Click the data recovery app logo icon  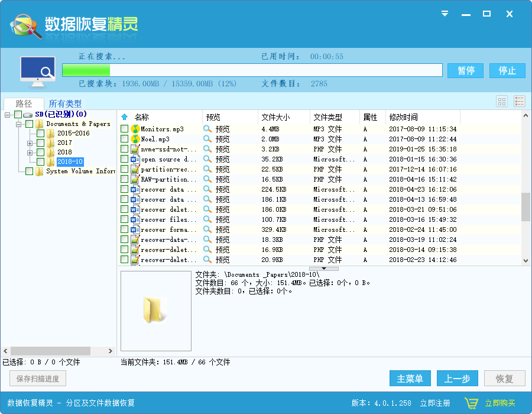point(22,24)
